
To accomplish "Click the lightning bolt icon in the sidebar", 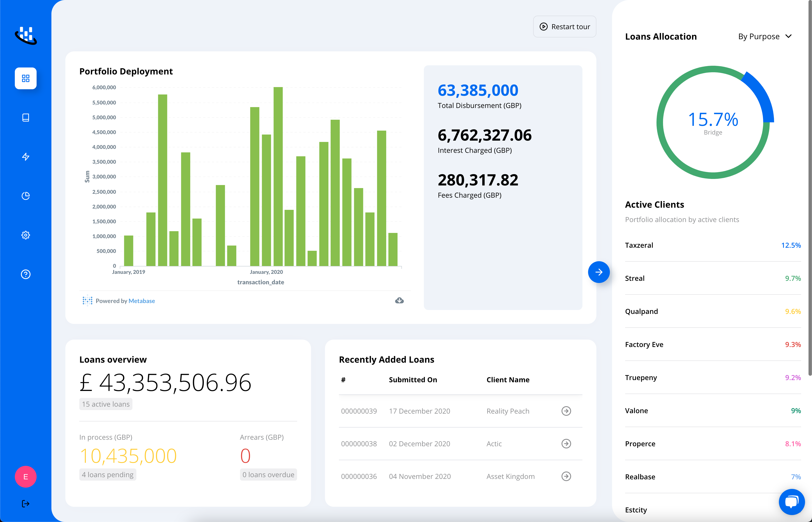I will [25, 157].
